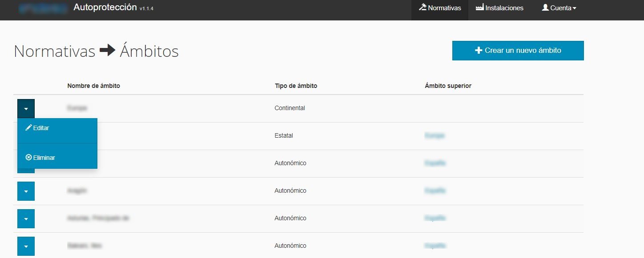Follow the Europa link in the Estatal row

435,135
